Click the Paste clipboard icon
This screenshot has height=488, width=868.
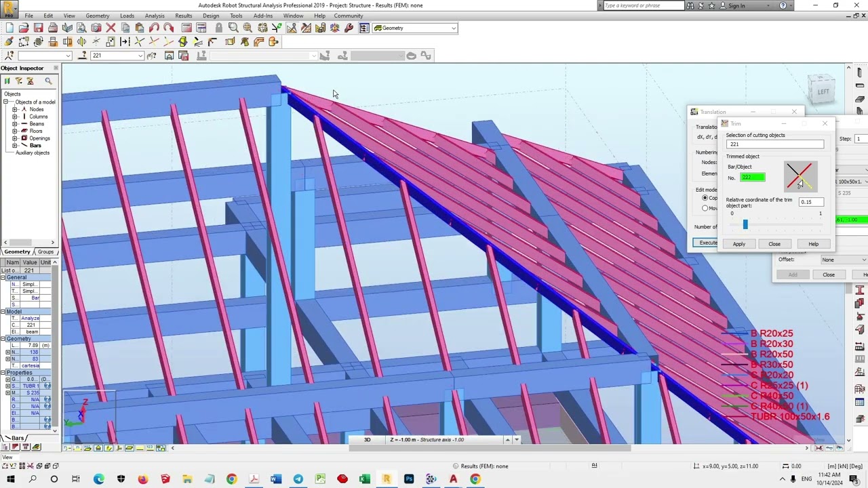coord(140,28)
